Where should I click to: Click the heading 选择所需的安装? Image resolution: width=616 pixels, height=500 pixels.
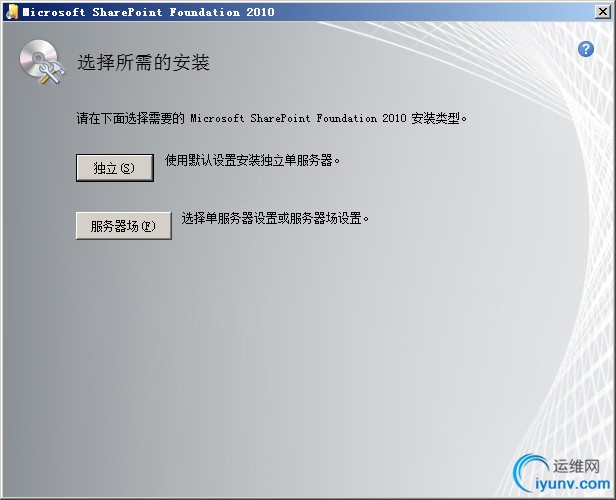tap(143, 63)
